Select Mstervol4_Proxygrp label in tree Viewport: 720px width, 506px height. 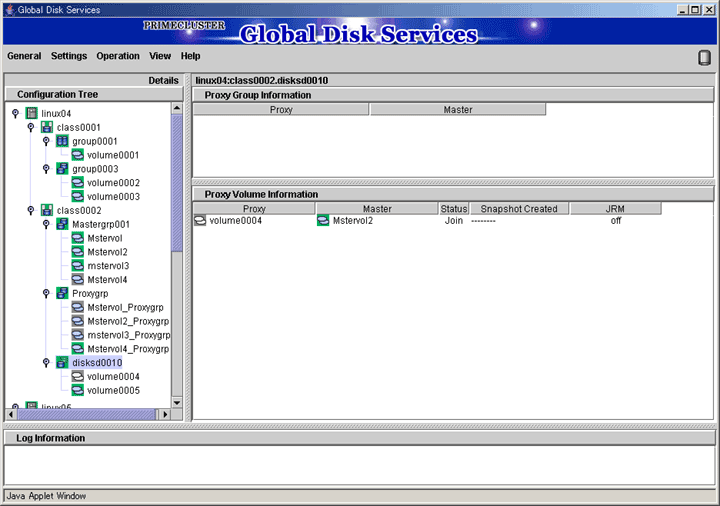point(128,349)
